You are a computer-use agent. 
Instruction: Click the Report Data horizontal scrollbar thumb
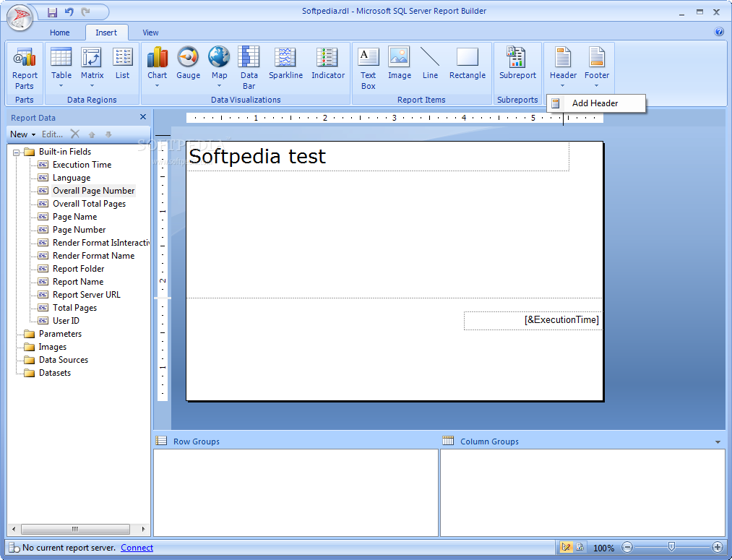coord(75,529)
